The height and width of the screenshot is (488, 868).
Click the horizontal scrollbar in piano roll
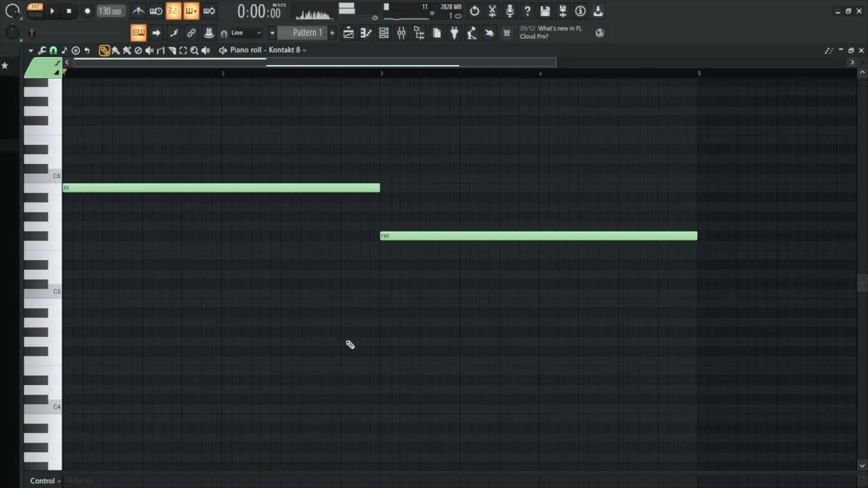coord(315,62)
